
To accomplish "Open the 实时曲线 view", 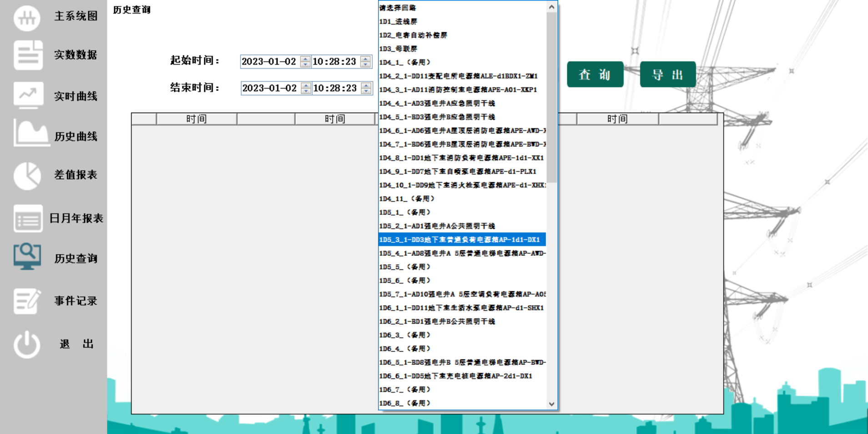I will [x=27, y=95].
